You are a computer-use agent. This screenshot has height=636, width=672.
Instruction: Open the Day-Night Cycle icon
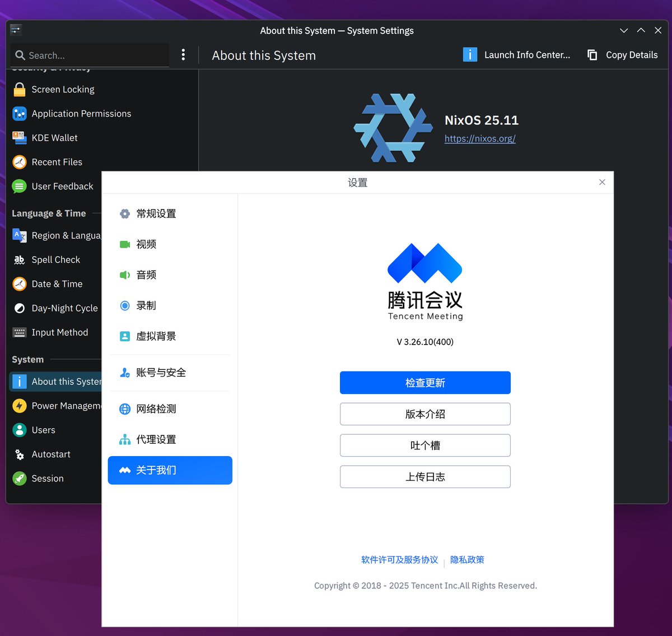point(20,308)
